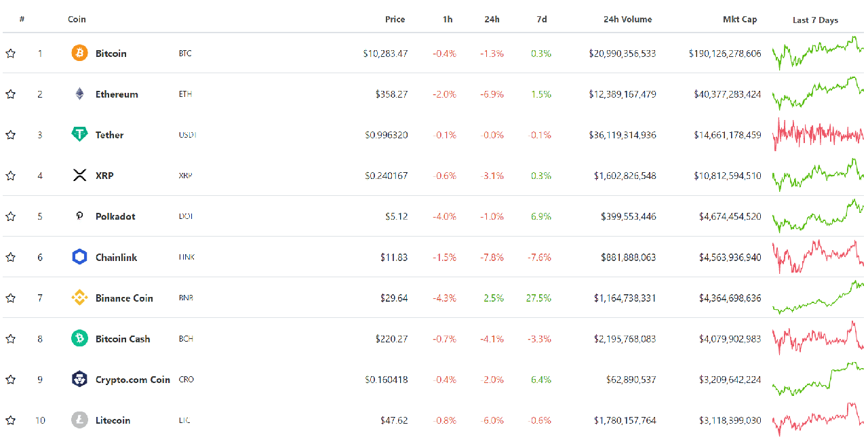Screen dimensions: 868x442
Task: Click the BTC ticker symbol
Action: (185, 54)
